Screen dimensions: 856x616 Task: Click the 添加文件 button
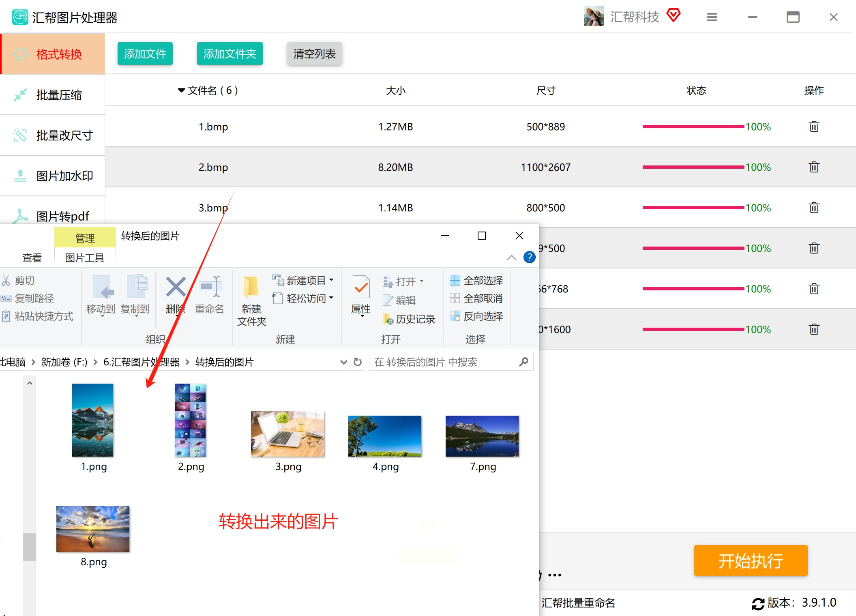[x=145, y=54]
